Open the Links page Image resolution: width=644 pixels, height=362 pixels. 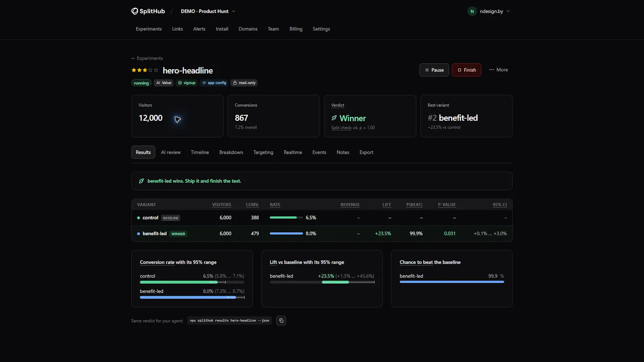click(178, 29)
